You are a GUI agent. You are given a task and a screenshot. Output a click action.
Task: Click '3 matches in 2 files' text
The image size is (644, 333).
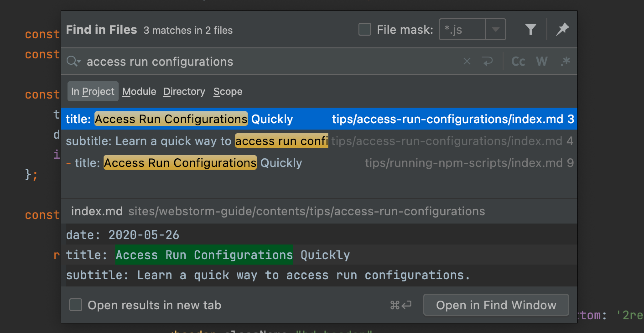188,30
